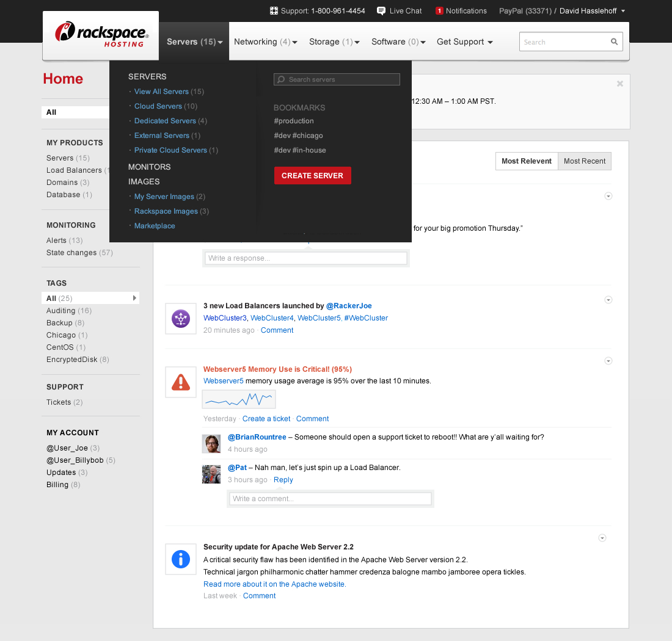This screenshot has height=641, width=672.
Task: Switch feed sorting to Most Recent
Action: [x=585, y=161]
